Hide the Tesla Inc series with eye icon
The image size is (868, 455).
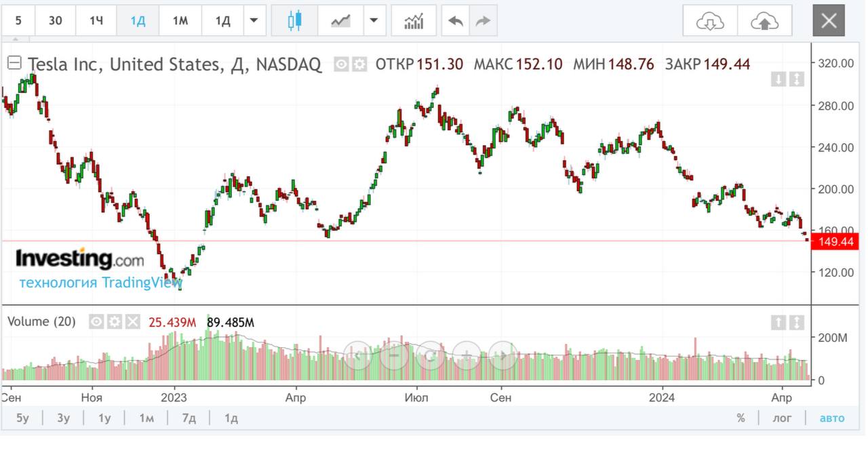point(342,64)
